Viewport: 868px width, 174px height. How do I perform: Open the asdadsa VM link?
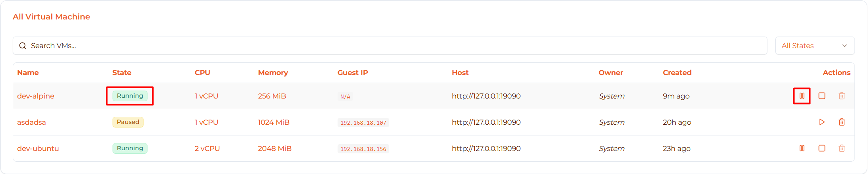(x=31, y=122)
